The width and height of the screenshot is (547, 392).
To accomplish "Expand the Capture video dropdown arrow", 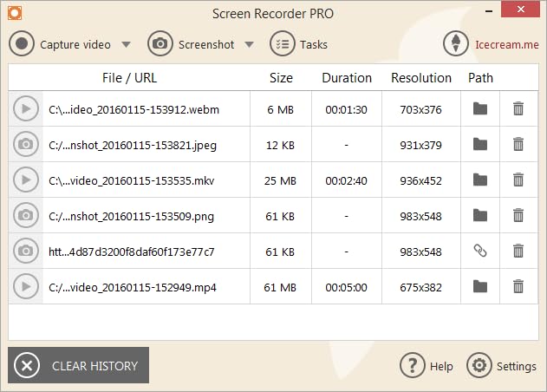I will [x=127, y=44].
